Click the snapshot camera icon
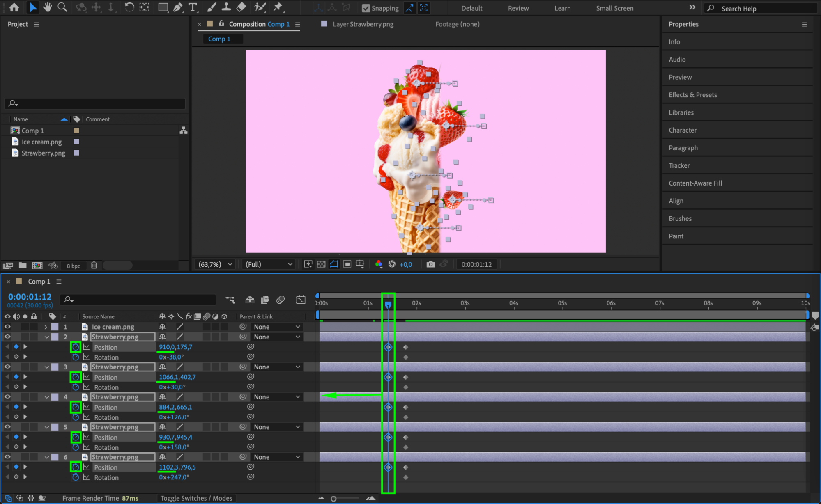The width and height of the screenshot is (821, 504). 430,264
